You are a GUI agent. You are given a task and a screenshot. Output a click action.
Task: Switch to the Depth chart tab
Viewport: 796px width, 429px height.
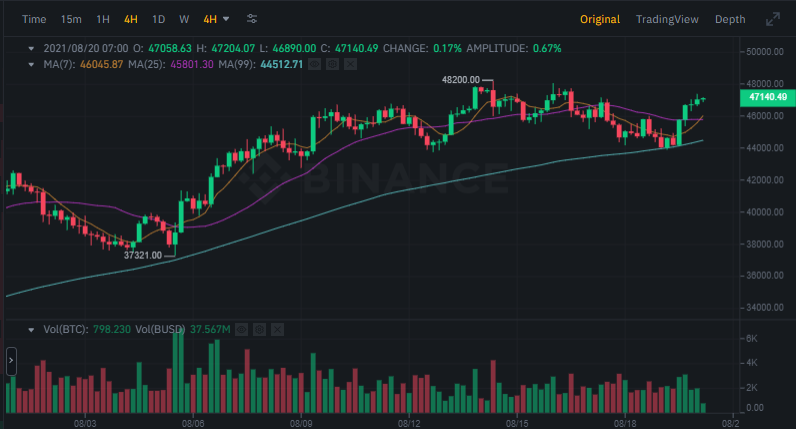tap(729, 19)
